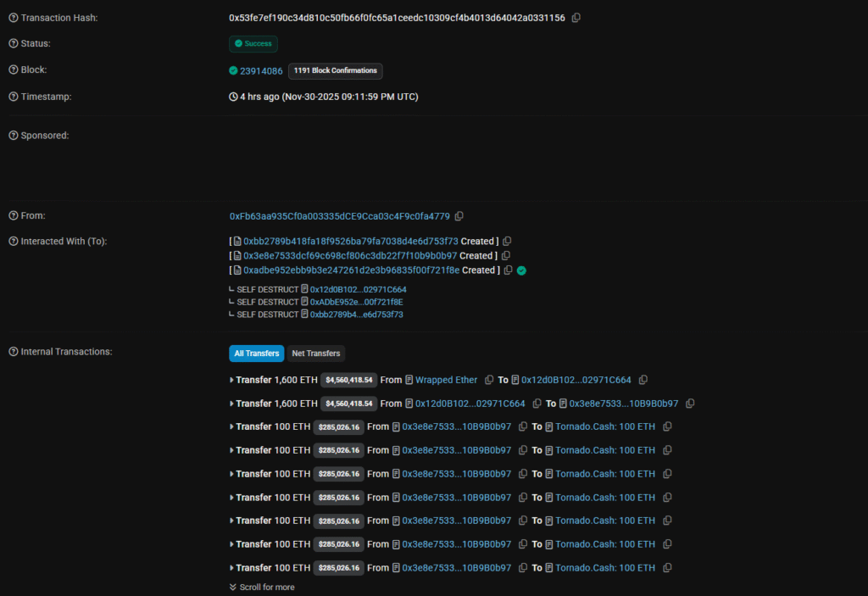Viewport: 868px width, 596px height.
Task: Copy the 0x12d0B102 recipient address in first transfer
Action: pyautogui.click(x=643, y=380)
